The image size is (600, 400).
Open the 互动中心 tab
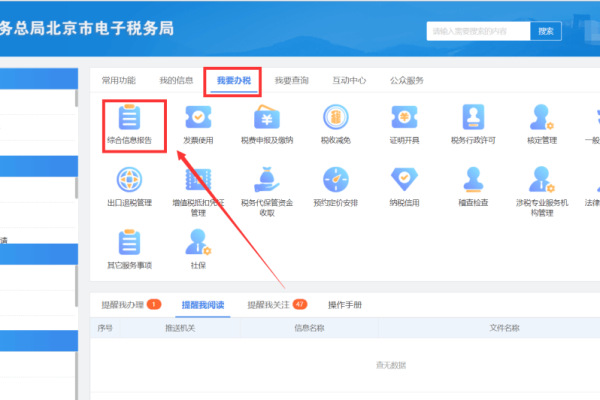tap(349, 80)
